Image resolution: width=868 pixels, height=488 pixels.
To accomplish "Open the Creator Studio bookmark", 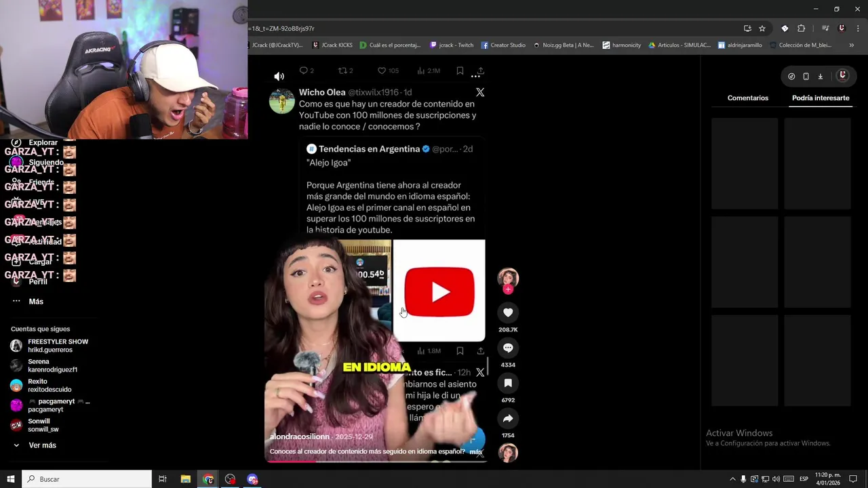I will click(x=503, y=45).
